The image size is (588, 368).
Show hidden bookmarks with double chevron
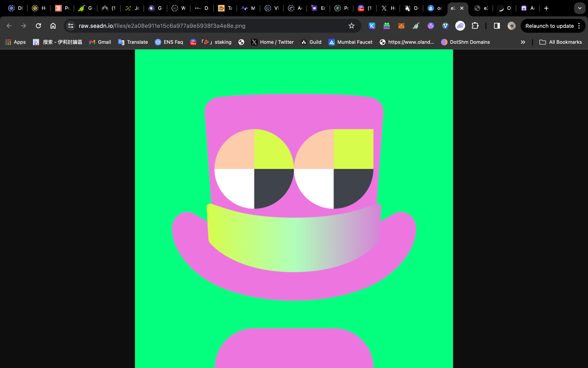pos(523,42)
